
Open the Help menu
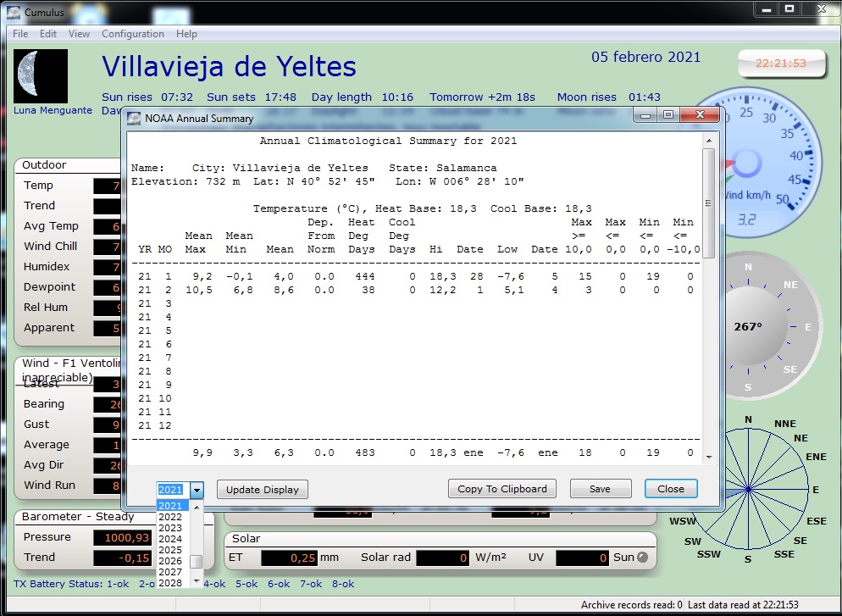[x=186, y=34]
